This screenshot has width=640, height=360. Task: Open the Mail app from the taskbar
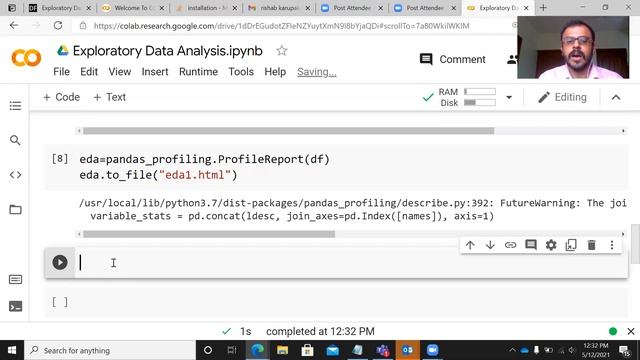(x=333, y=350)
